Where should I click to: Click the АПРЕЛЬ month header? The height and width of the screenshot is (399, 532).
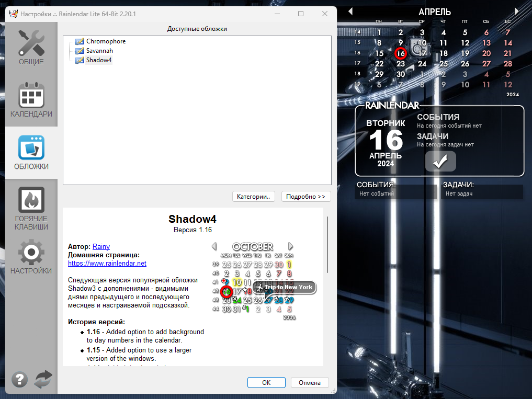click(x=435, y=12)
